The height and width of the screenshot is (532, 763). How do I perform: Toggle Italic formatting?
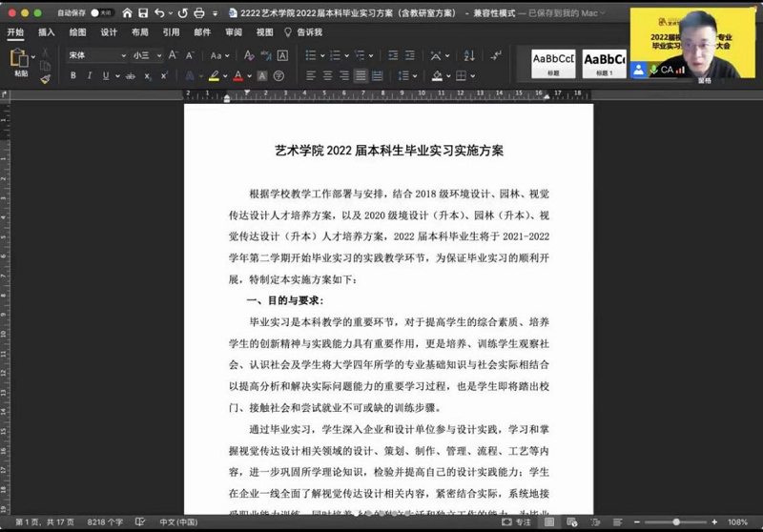coord(89,75)
